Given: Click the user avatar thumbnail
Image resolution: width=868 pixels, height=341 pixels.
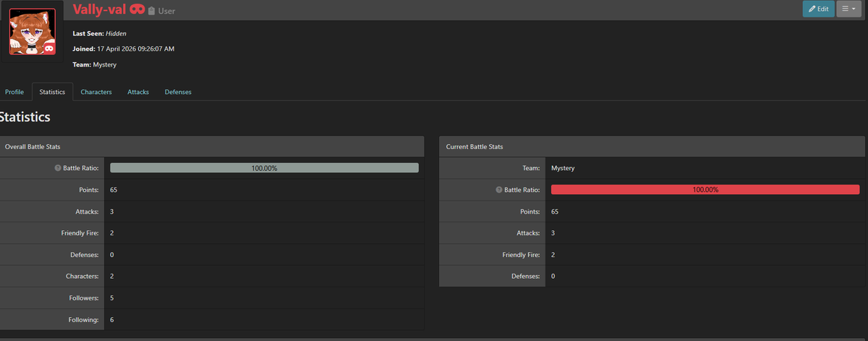Looking at the screenshot, I should click(x=32, y=30).
